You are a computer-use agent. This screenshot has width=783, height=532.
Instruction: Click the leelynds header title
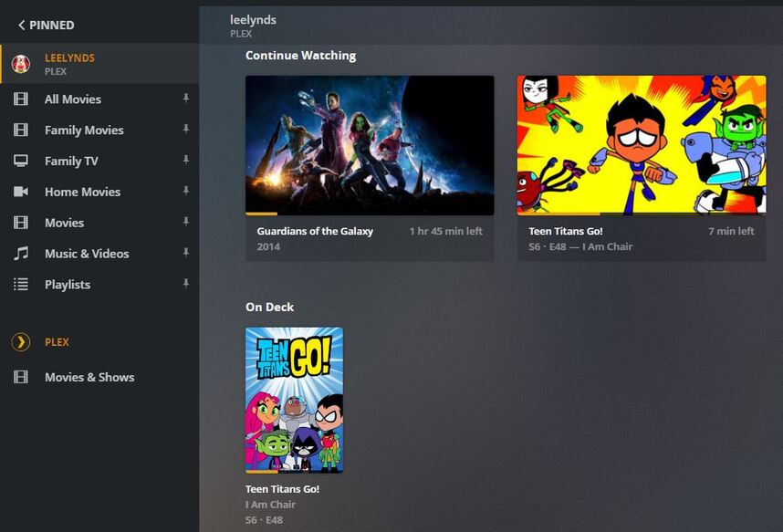click(253, 20)
